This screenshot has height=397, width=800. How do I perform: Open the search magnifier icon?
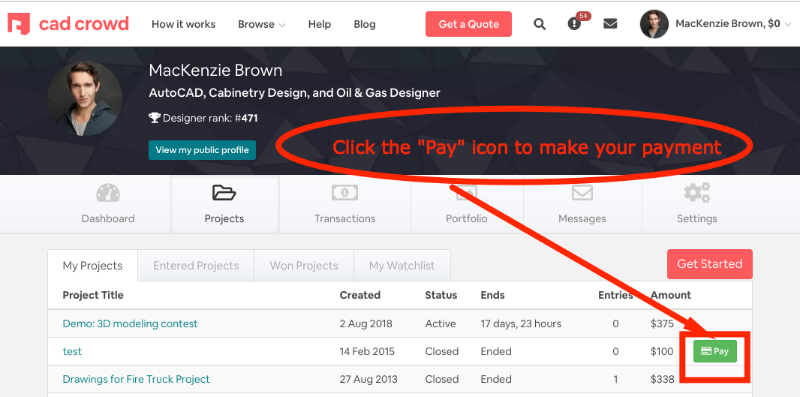click(539, 24)
